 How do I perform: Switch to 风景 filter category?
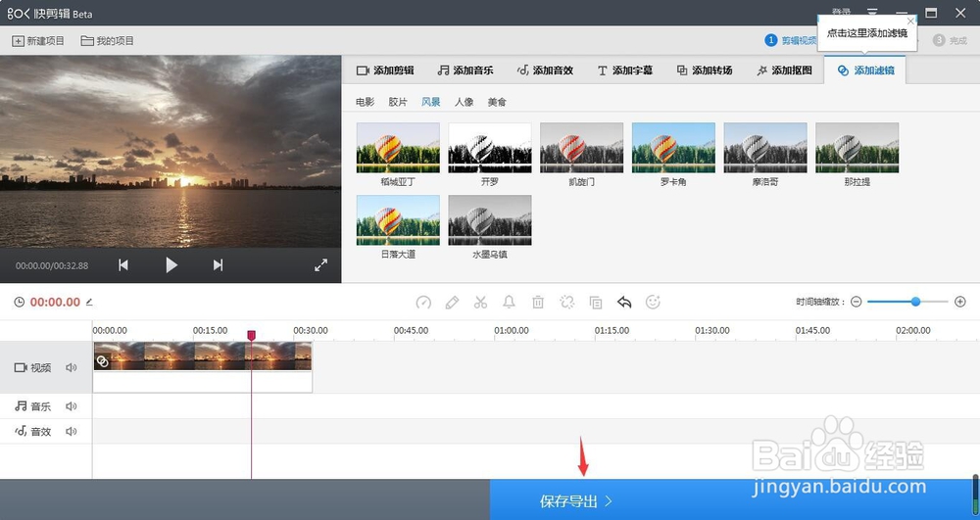[x=430, y=102]
